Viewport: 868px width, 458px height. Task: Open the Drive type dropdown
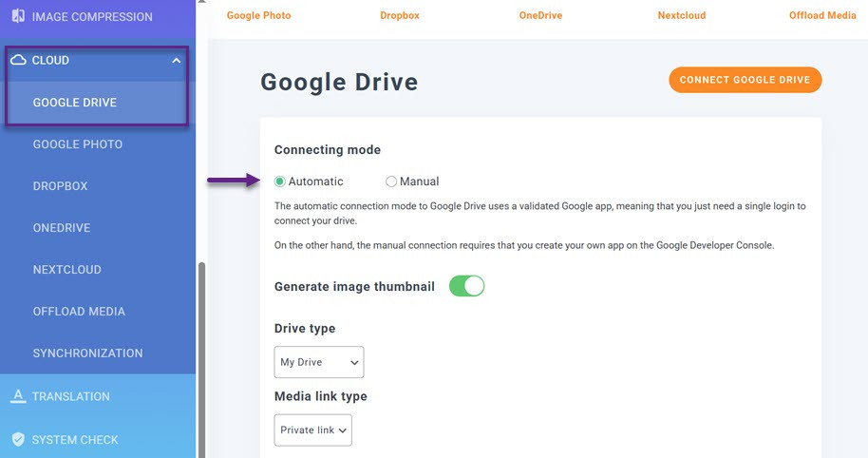click(319, 362)
